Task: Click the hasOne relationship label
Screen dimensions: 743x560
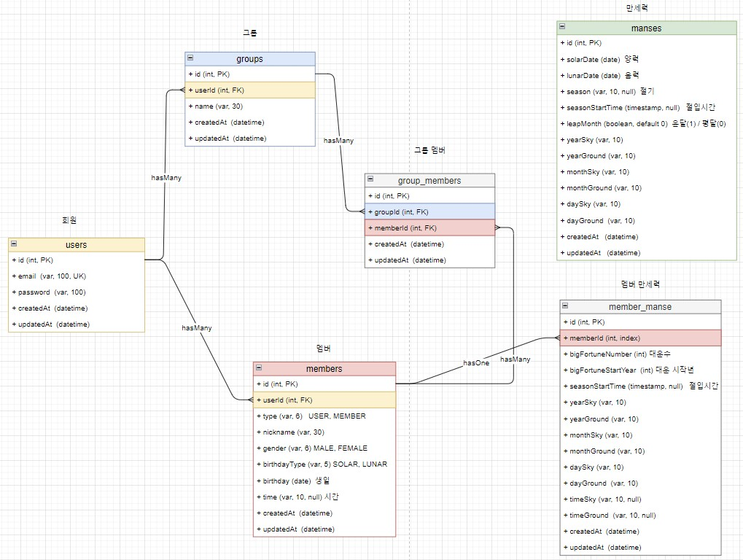Action: pyautogui.click(x=475, y=363)
